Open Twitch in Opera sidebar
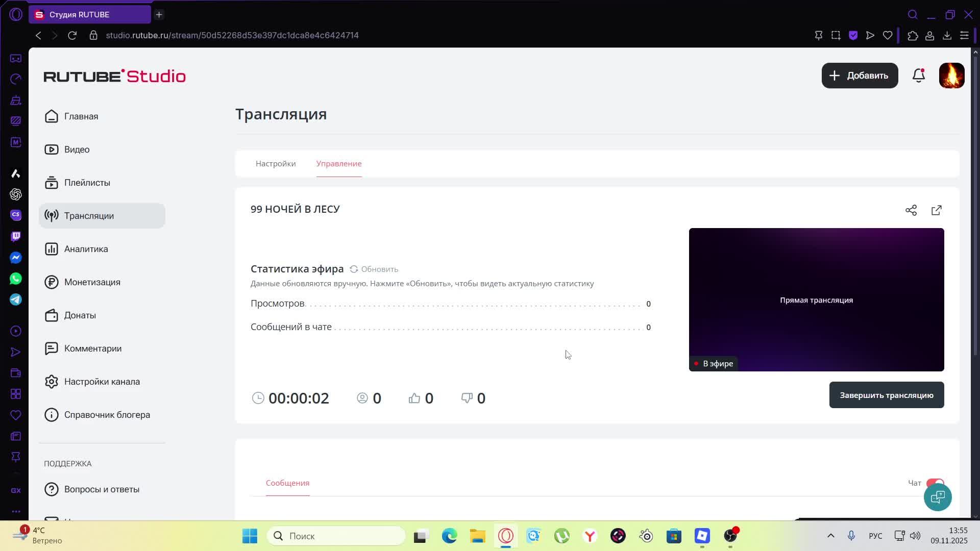 point(16,236)
